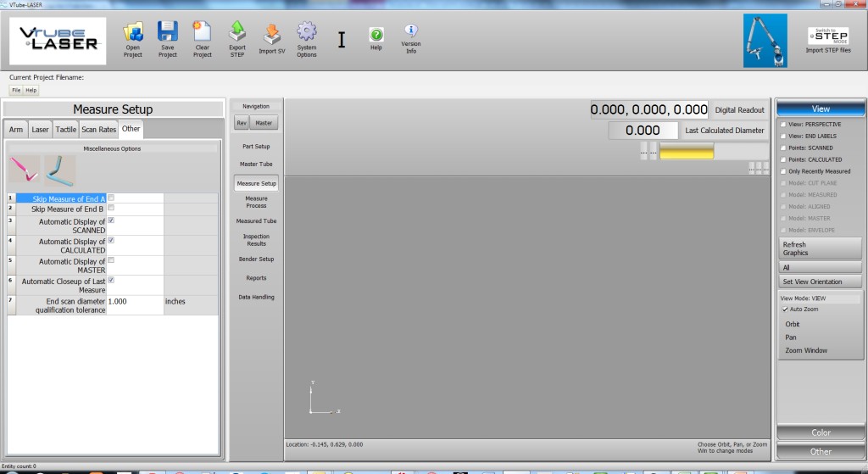
Task: Enable Skip Measure of End A checkbox
Action: click(x=111, y=198)
